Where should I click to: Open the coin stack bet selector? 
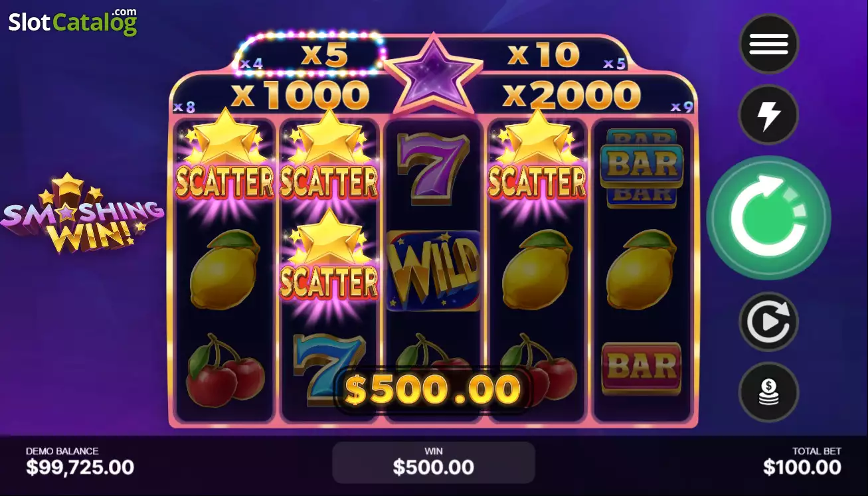(x=768, y=392)
